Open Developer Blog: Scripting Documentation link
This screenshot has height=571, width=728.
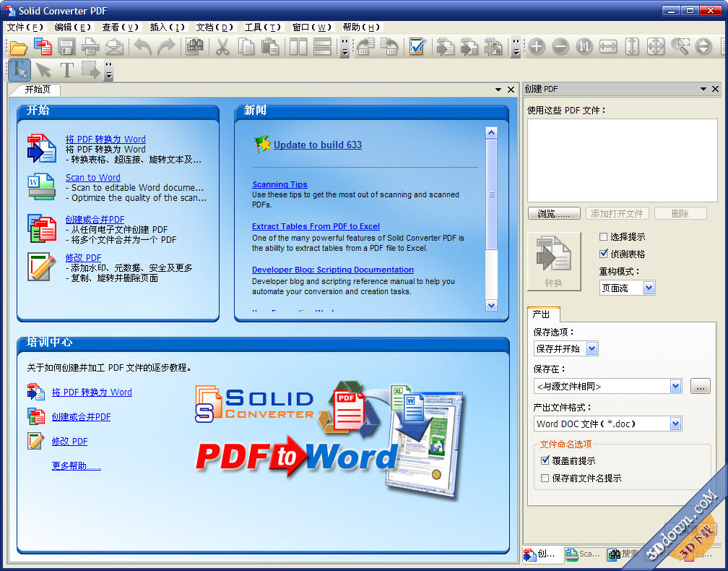coord(332,270)
